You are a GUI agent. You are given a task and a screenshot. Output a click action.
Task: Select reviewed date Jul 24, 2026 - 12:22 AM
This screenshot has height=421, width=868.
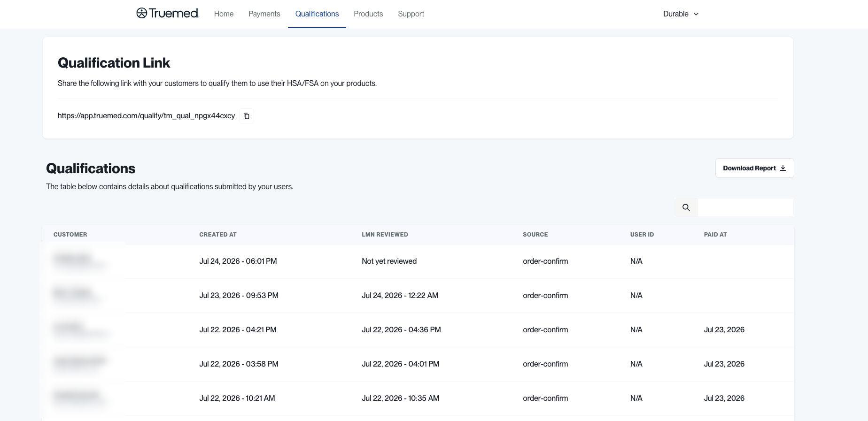click(400, 296)
